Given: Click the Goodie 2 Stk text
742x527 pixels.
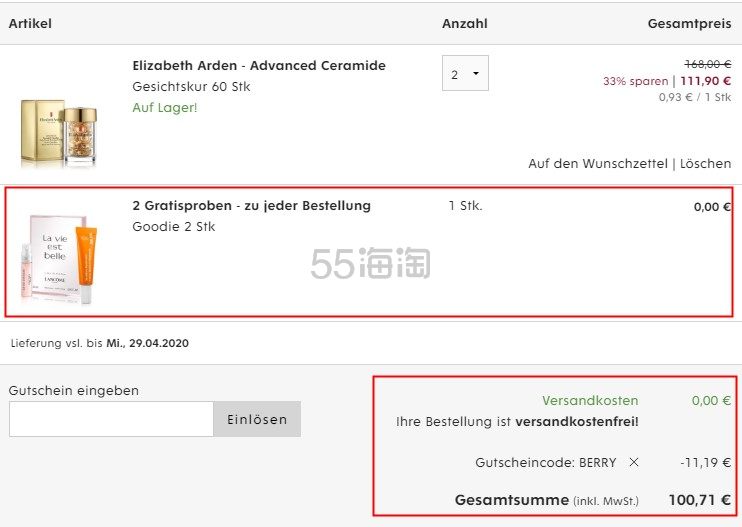Looking at the screenshot, I should 174,227.
